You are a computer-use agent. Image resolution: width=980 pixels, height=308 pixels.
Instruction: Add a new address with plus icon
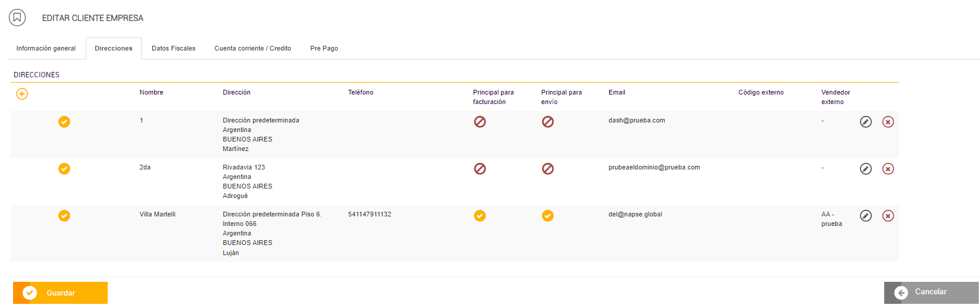click(22, 94)
